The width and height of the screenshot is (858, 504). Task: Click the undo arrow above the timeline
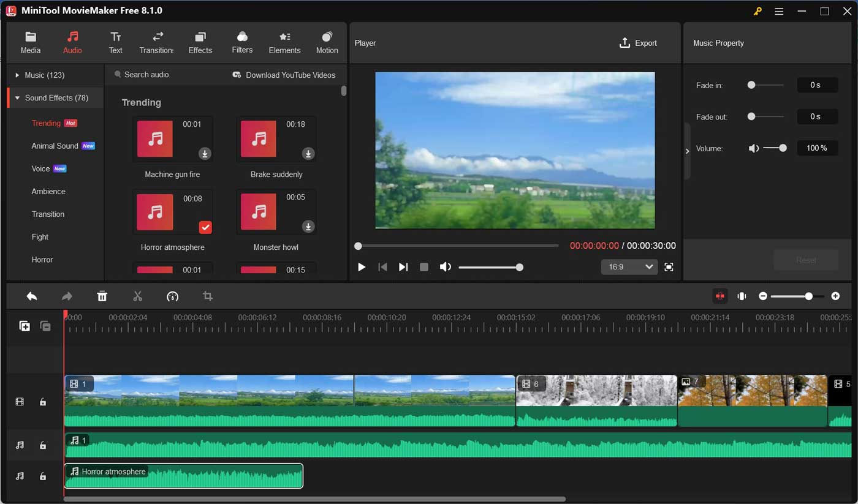click(32, 296)
